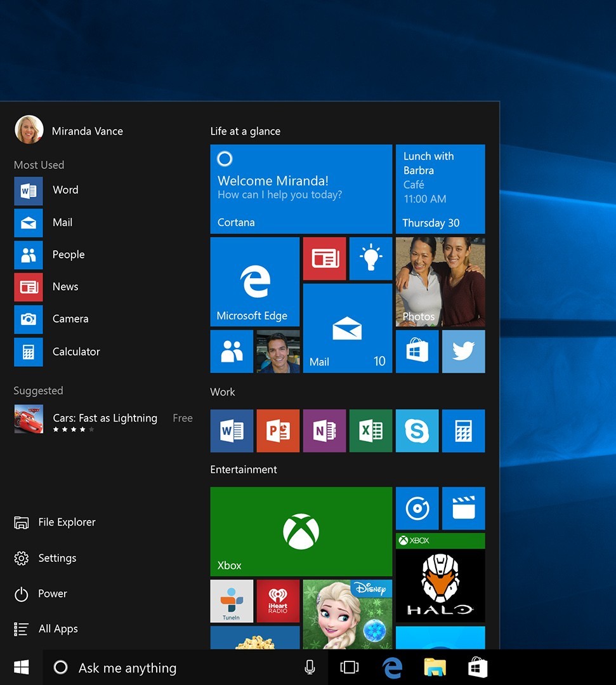This screenshot has height=685, width=616.
Task: Open File Explorer from the taskbar
Action: 435,667
